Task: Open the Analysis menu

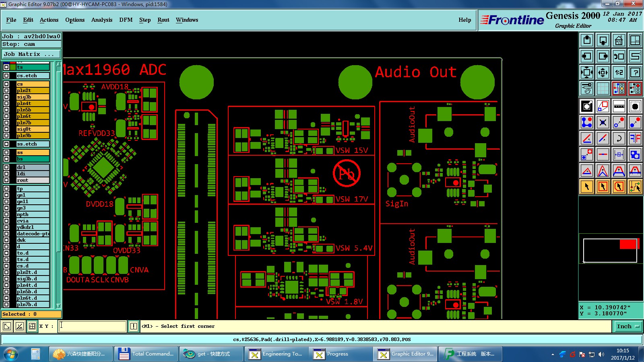Action: click(102, 20)
